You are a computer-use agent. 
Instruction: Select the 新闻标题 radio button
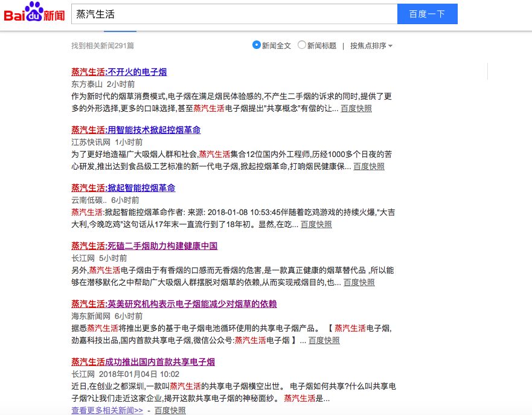tap(301, 45)
